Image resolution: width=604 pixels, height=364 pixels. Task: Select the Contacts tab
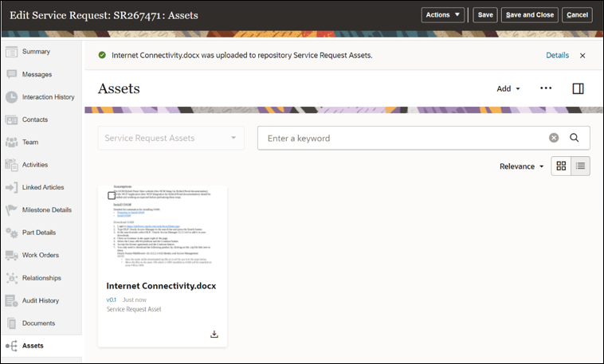coord(35,119)
